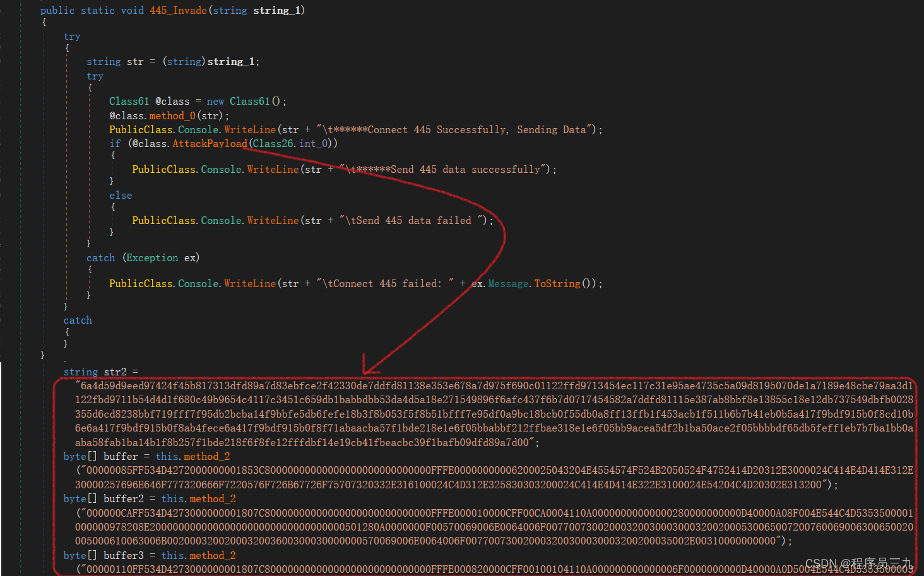Select the int_0 field reference
The height and width of the screenshot is (576, 924).
(x=314, y=144)
